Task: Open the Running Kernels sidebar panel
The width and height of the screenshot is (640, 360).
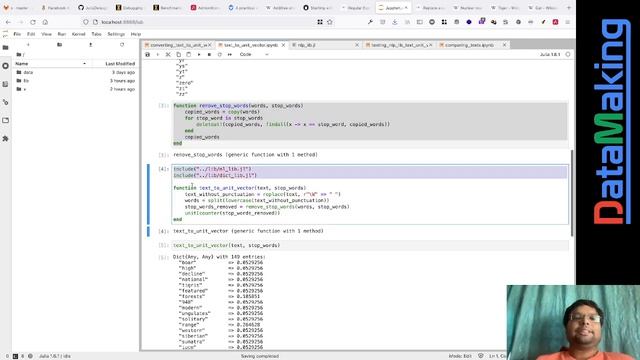Action: tap(5, 66)
